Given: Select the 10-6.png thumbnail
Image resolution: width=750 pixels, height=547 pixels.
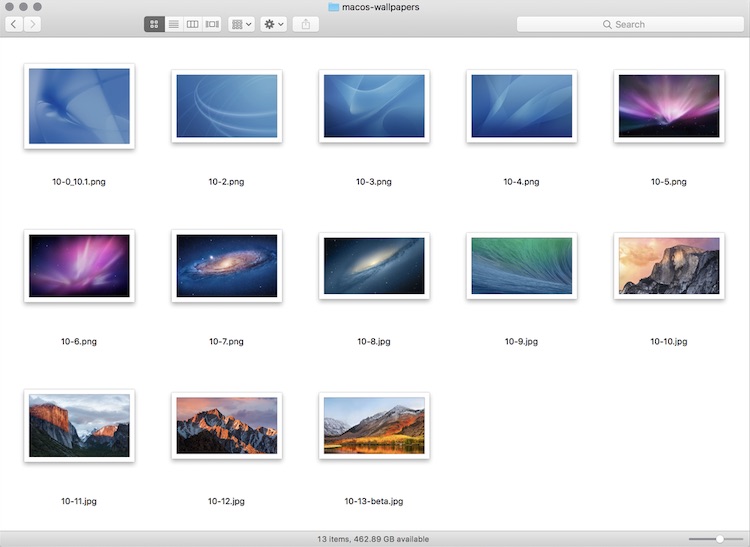Looking at the screenshot, I should [x=79, y=266].
